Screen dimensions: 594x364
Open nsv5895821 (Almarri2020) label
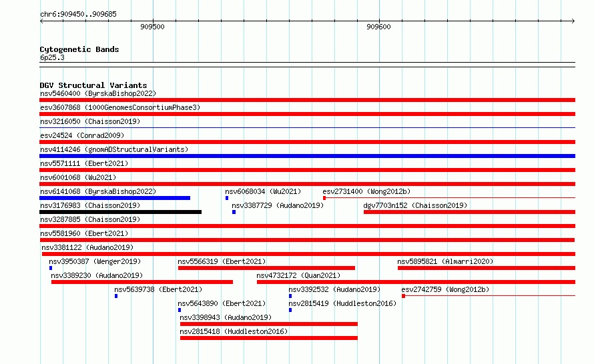445,261
